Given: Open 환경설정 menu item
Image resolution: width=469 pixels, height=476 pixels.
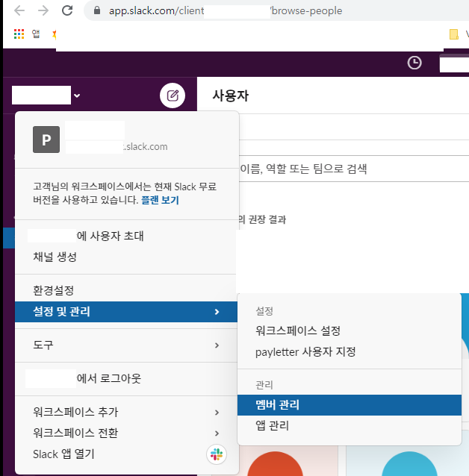Looking at the screenshot, I should click(x=125, y=290).
